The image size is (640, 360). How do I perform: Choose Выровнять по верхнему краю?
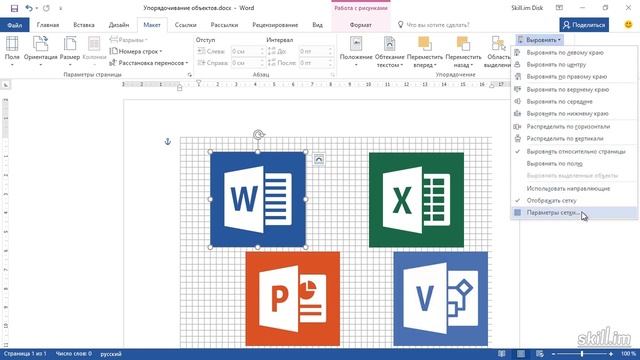pos(574,89)
